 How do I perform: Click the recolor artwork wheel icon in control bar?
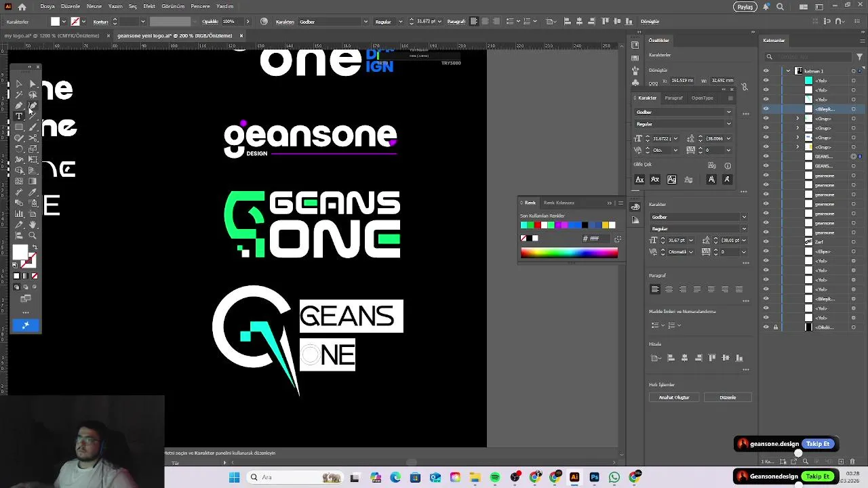click(264, 22)
